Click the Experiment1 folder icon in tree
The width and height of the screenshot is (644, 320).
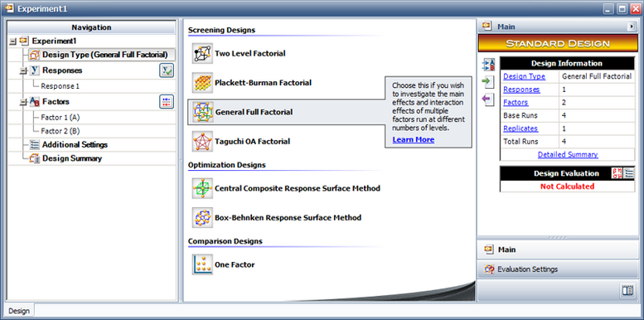point(24,41)
